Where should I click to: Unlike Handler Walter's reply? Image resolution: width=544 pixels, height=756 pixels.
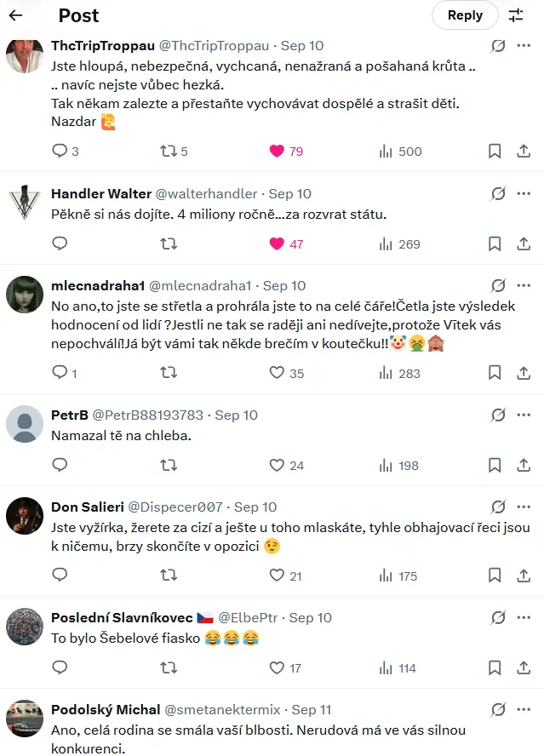pos(277,243)
